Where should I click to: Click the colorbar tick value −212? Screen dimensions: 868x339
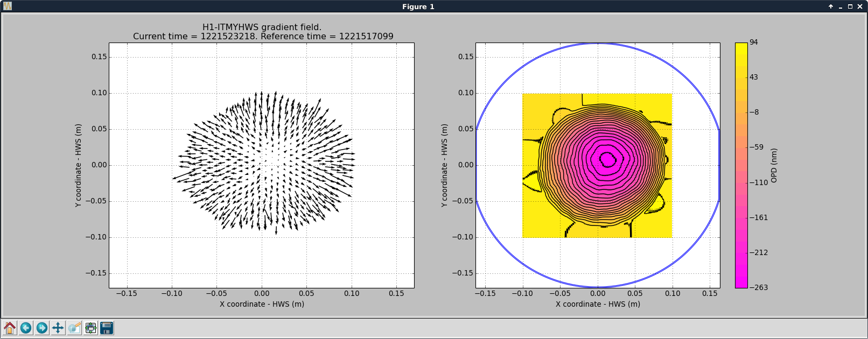758,252
